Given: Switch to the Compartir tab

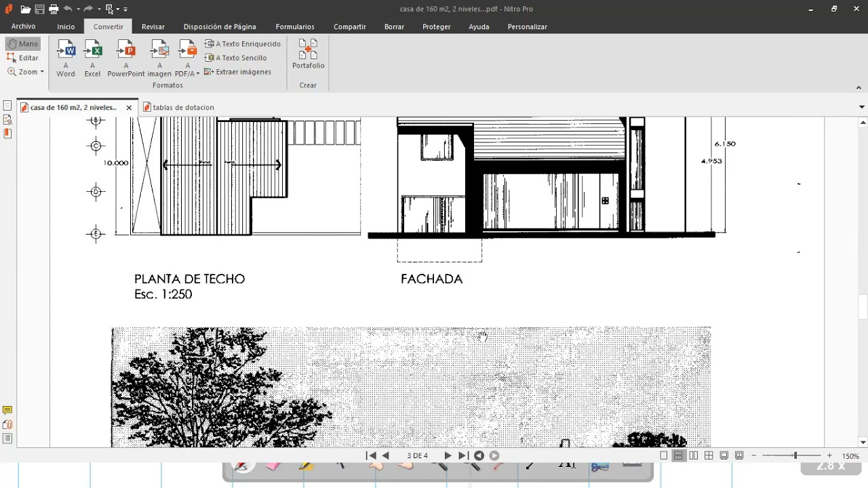Looking at the screenshot, I should pyautogui.click(x=350, y=26).
